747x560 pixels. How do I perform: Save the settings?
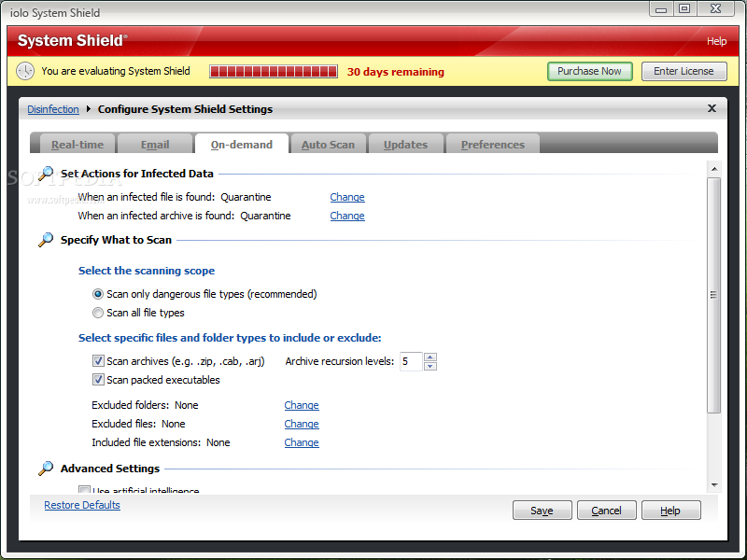[x=543, y=511]
